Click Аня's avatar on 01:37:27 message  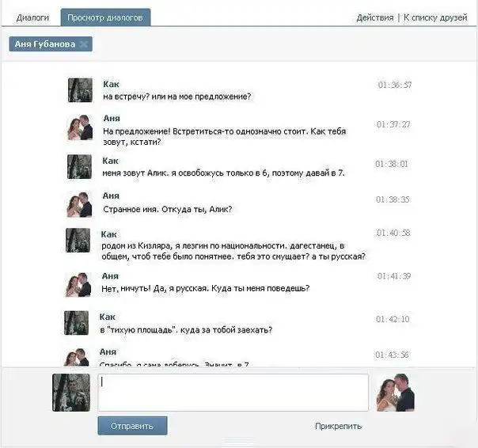tap(80, 127)
